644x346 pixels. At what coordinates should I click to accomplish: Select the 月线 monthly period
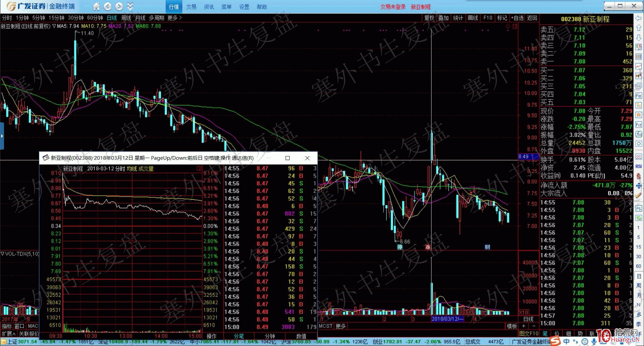[x=140, y=18]
